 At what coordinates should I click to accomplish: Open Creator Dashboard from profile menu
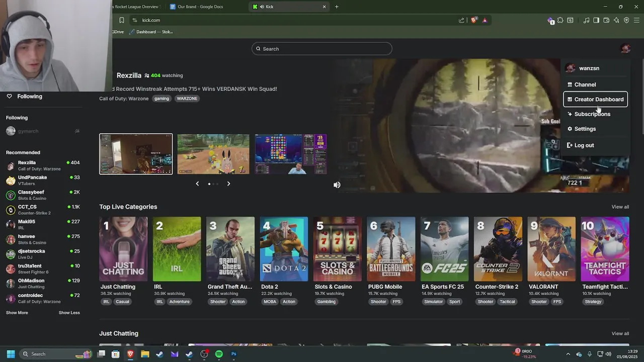point(595,99)
